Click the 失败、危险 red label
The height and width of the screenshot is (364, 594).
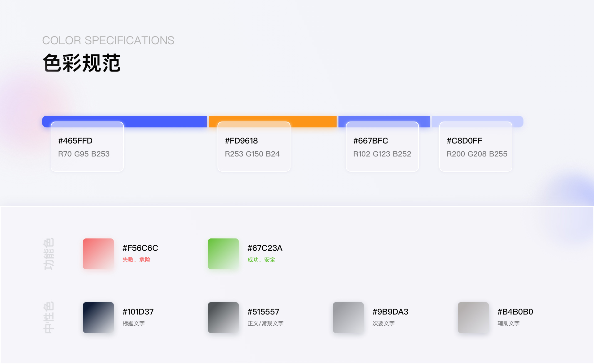click(136, 260)
